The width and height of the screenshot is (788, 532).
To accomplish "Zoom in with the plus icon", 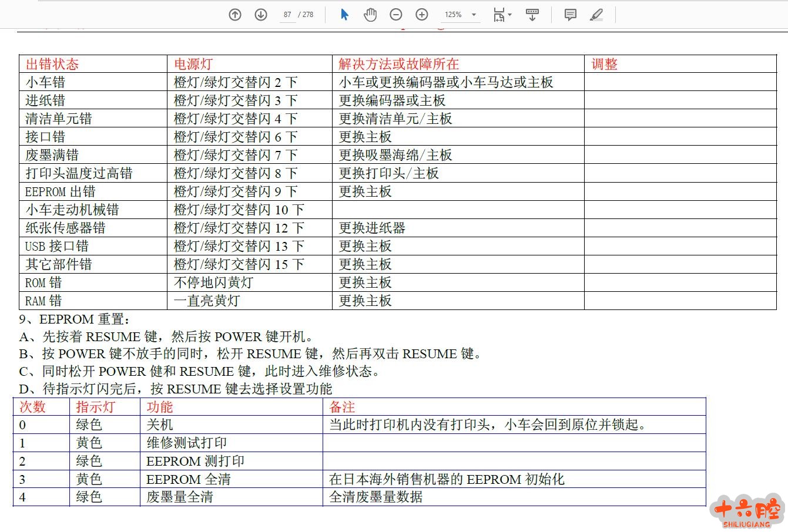I will click(x=422, y=15).
